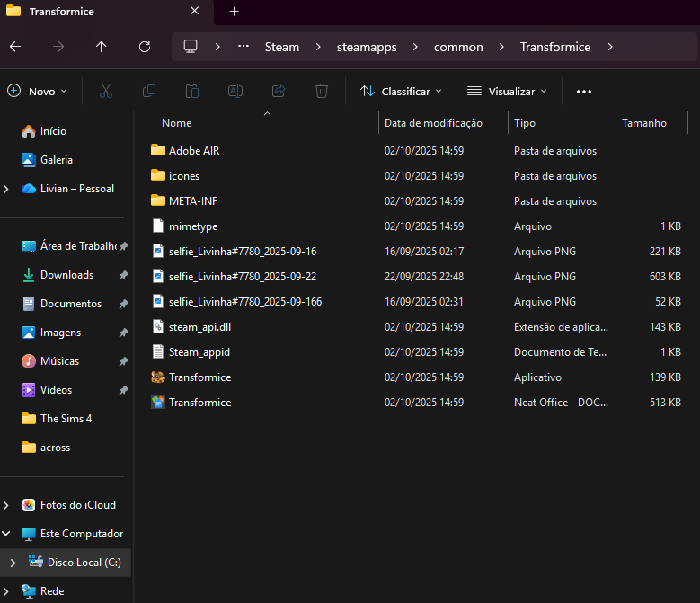
Task: Open the across folder shortcut
Action: coord(46,448)
